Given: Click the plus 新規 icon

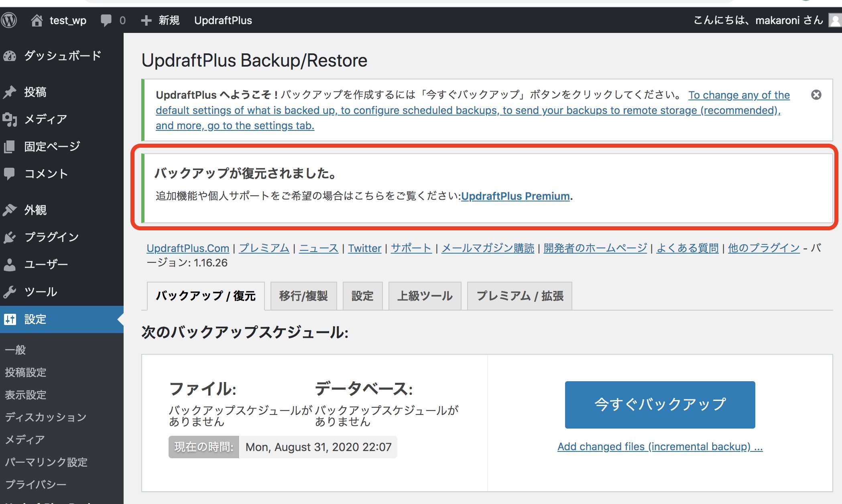Looking at the screenshot, I should pos(146,20).
